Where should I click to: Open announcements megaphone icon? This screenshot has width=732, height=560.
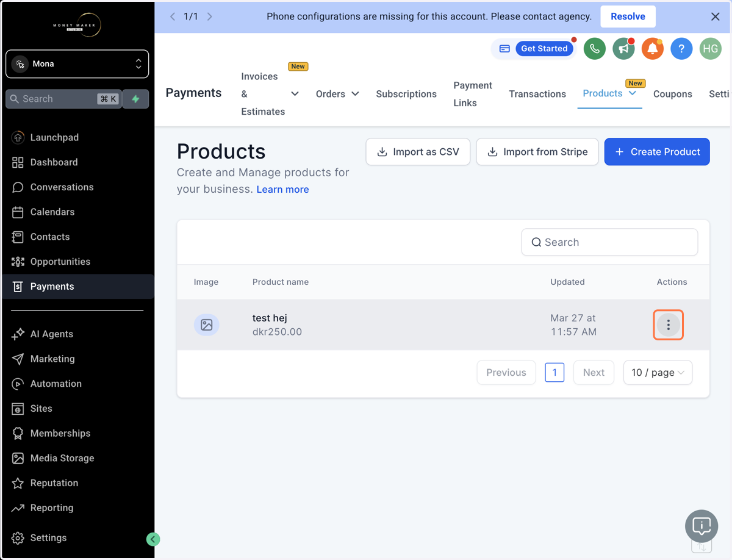click(x=623, y=49)
